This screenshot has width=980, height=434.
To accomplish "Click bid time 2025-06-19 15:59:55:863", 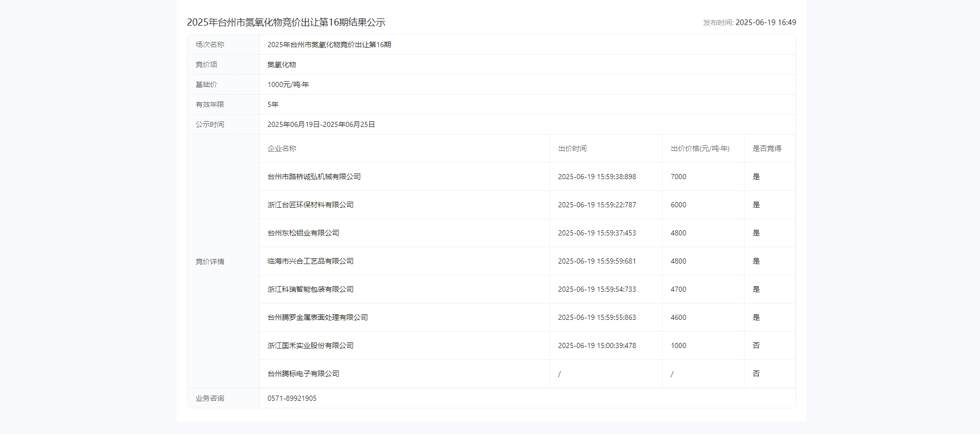I will tap(597, 317).
